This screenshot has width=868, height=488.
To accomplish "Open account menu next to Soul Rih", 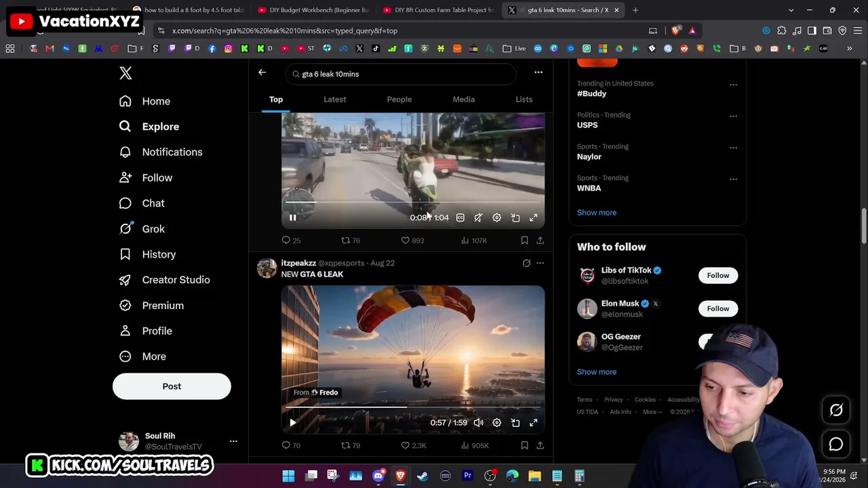I will pyautogui.click(x=233, y=441).
